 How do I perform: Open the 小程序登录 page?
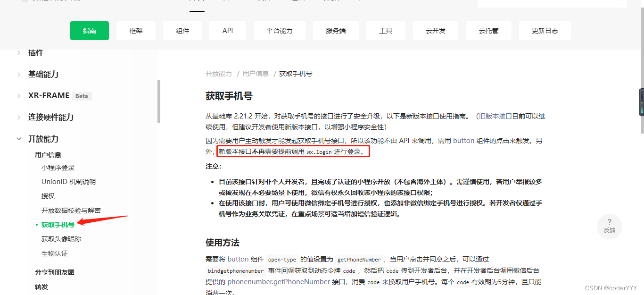58,168
